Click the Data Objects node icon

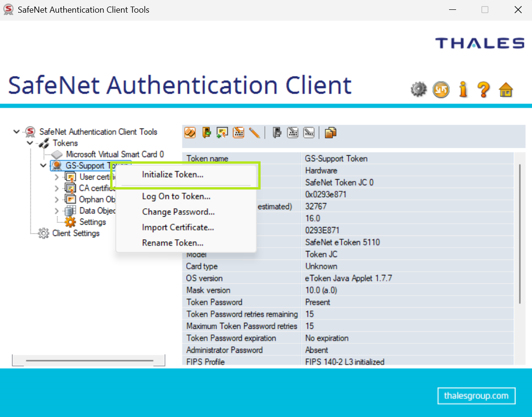pyautogui.click(x=70, y=211)
